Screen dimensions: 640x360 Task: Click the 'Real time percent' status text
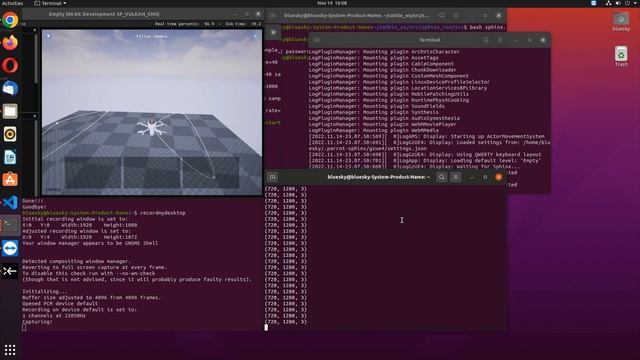click(184, 24)
